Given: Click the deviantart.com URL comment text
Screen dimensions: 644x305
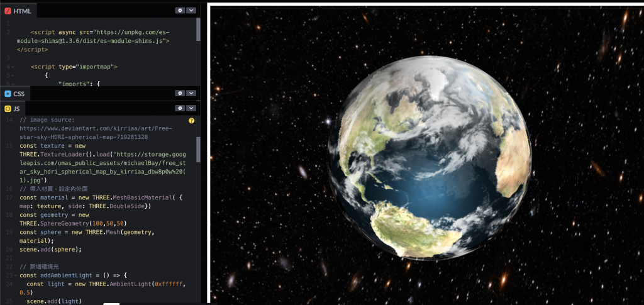Looking at the screenshot, I should (x=96, y=133).
